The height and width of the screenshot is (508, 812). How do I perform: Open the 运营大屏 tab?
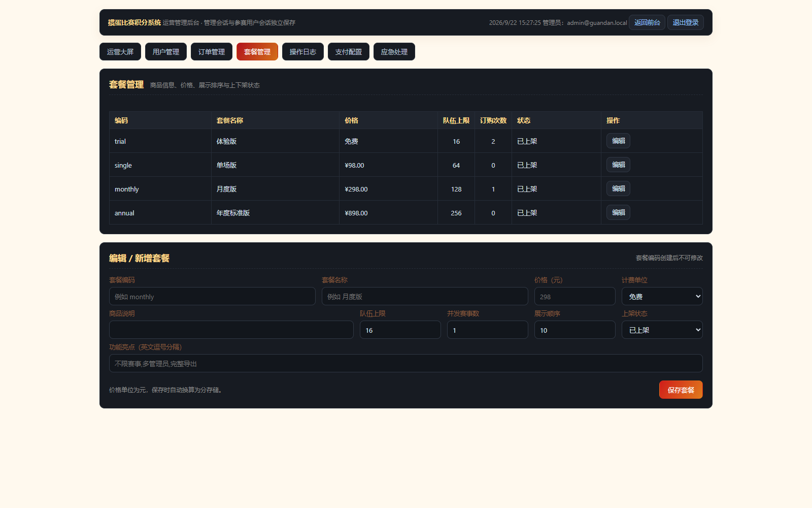(120, 52)
